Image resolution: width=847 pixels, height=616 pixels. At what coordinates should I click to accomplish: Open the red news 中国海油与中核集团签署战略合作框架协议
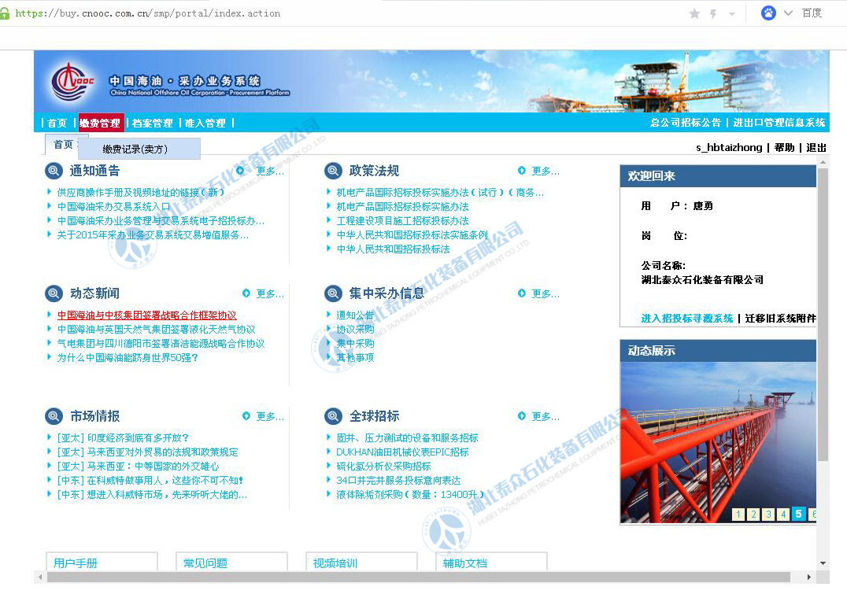[x=147, y=315]
